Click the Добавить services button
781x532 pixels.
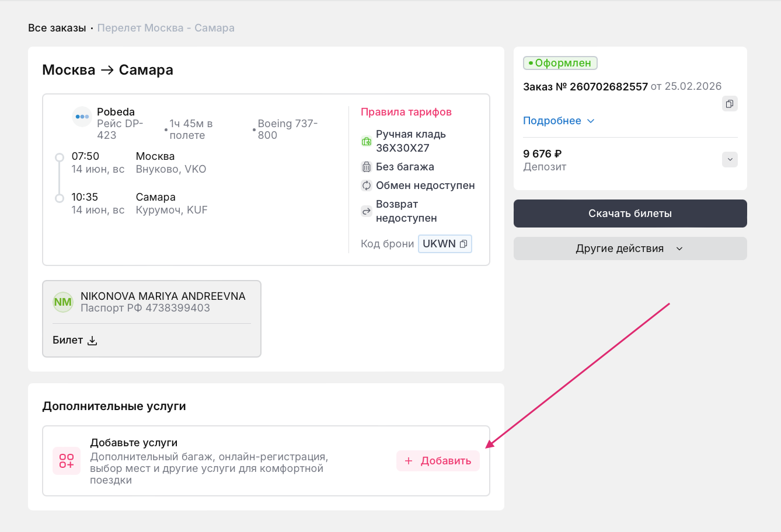click(x=438, y=461)
